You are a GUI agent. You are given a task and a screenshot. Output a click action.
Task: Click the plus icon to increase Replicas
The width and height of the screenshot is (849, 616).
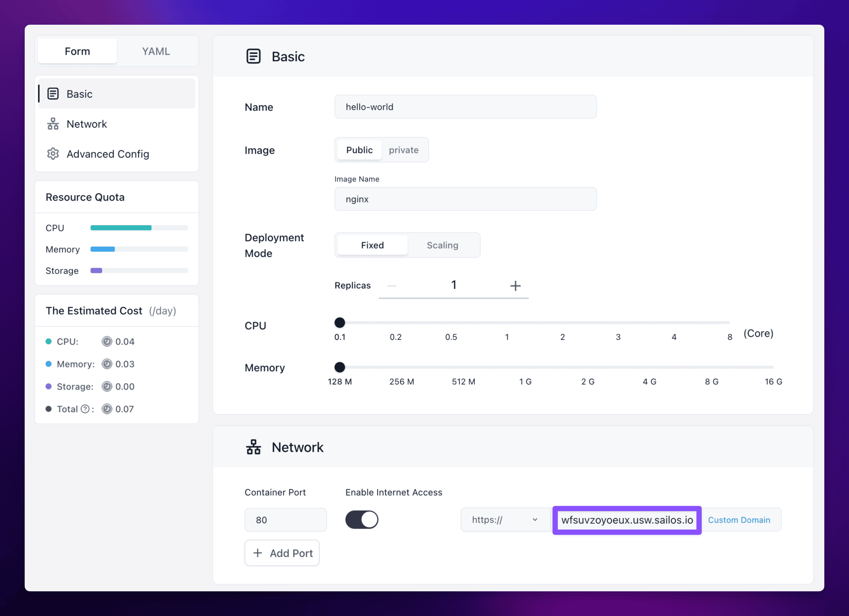(515, 285)
